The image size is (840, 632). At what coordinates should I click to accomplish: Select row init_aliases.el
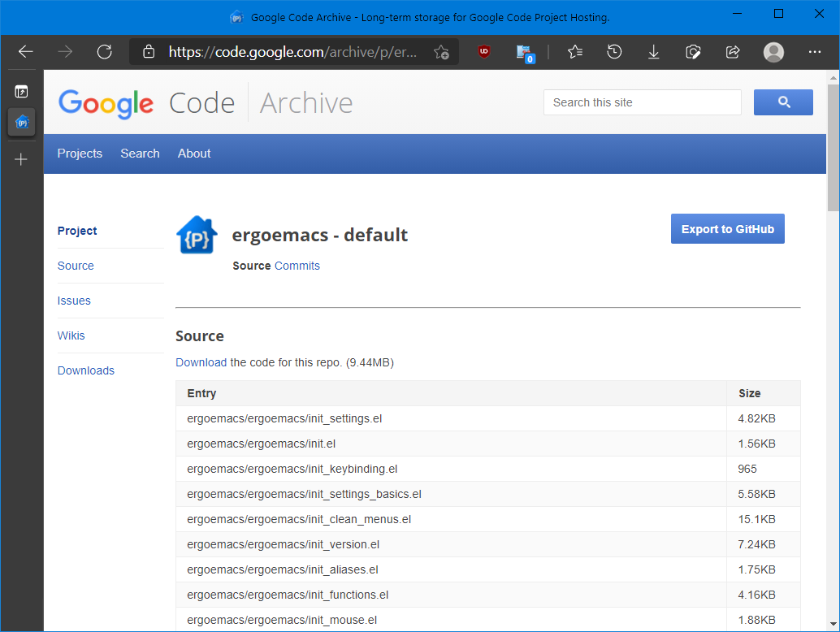(488, 569)
